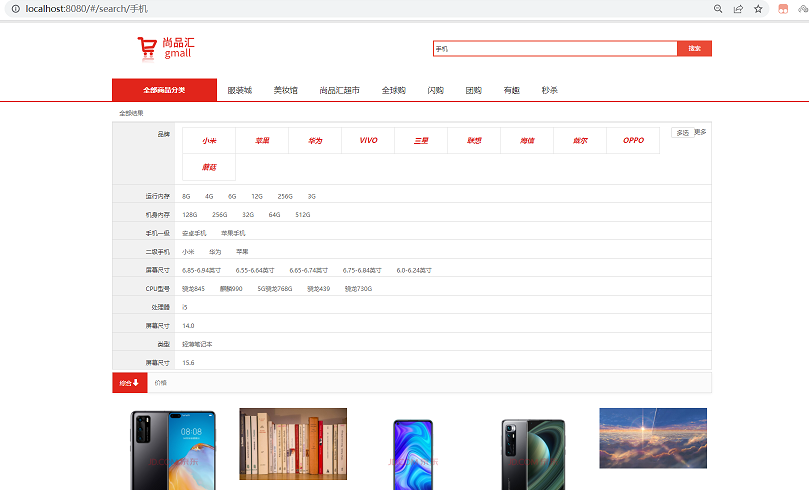The height and width of the screenshot is (490, 809).
Task: Choose 华为 in 二级手机 row
Action: 215,252
